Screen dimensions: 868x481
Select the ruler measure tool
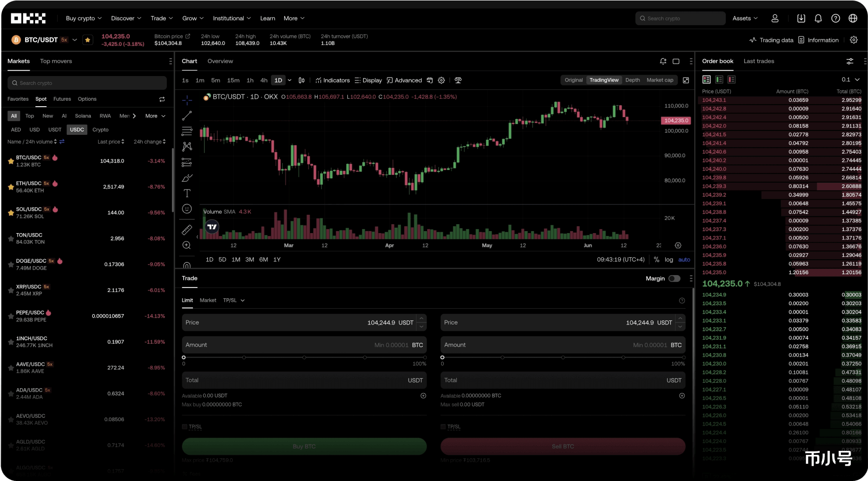coord(187,230)
